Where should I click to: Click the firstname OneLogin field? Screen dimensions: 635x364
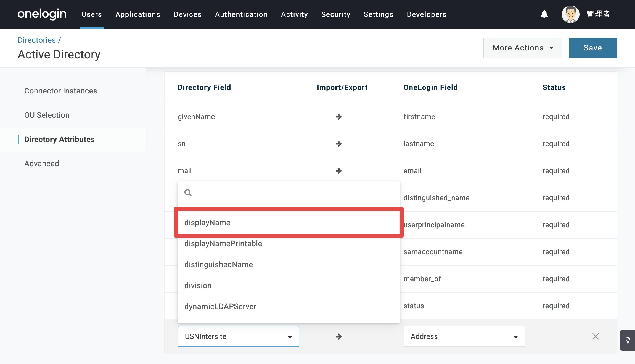pyautogui.click(x=419, y=117)
